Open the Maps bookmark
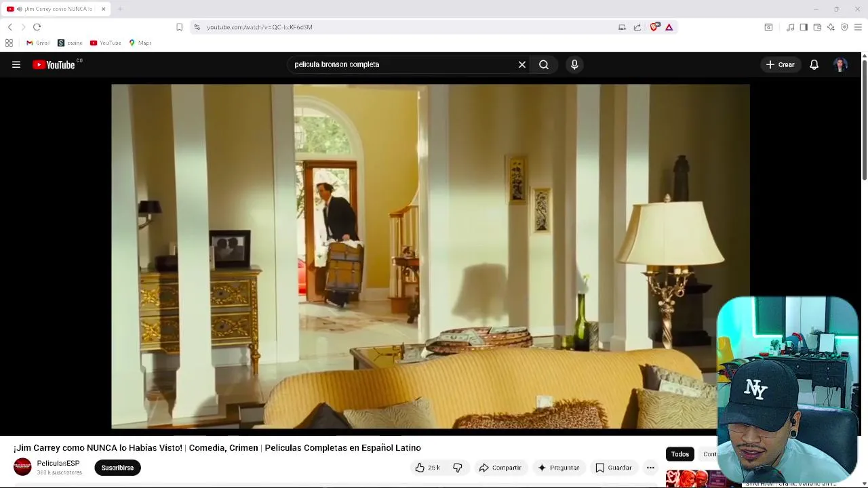The height and width of the screenshot is (488, 868). tap(140, 43)
